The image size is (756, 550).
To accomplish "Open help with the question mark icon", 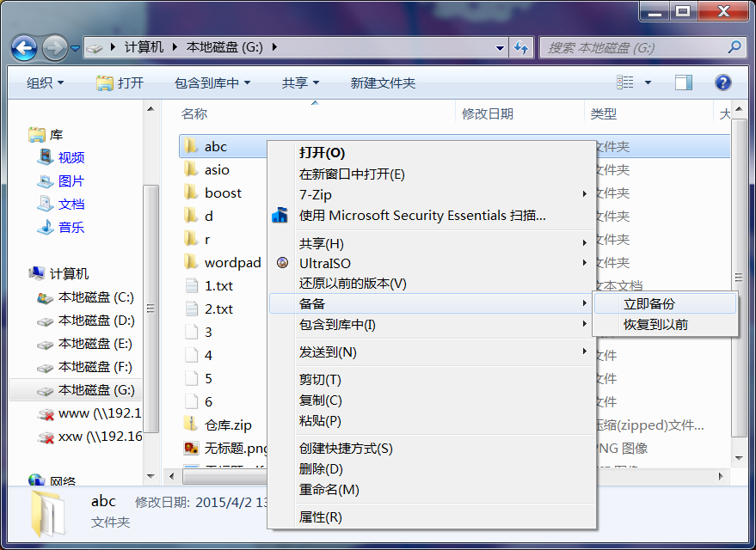I will click(722, 82).
